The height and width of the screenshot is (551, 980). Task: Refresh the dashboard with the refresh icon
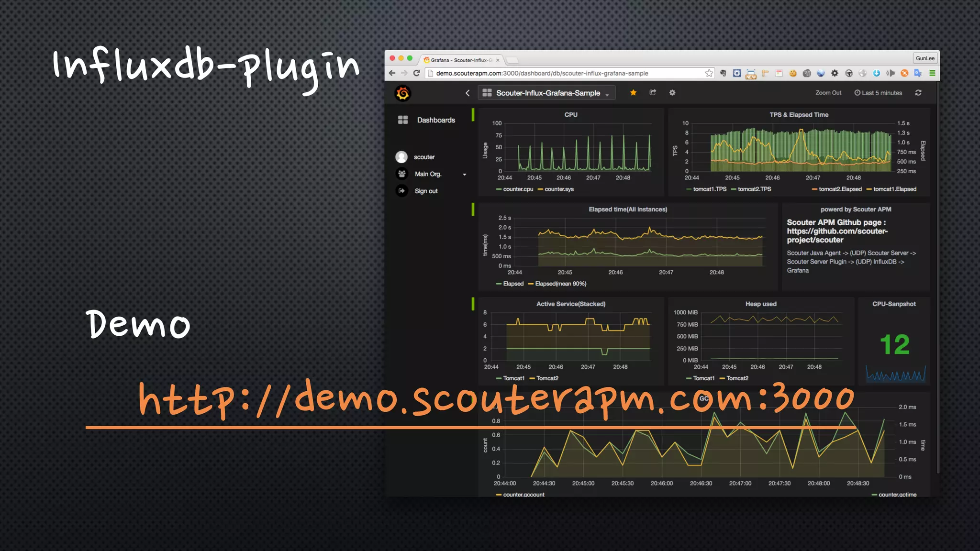918,93
